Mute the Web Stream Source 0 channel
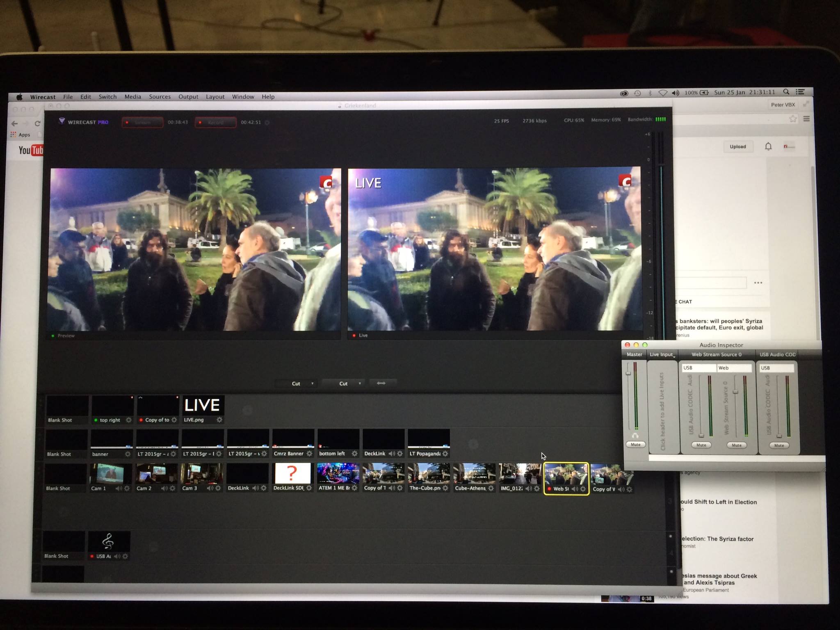 [737, 445]
